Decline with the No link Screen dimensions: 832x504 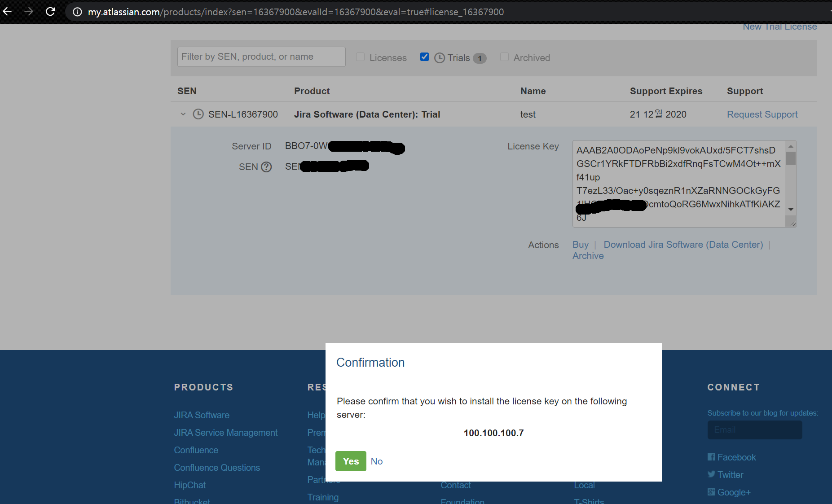[x=377, y=461]
